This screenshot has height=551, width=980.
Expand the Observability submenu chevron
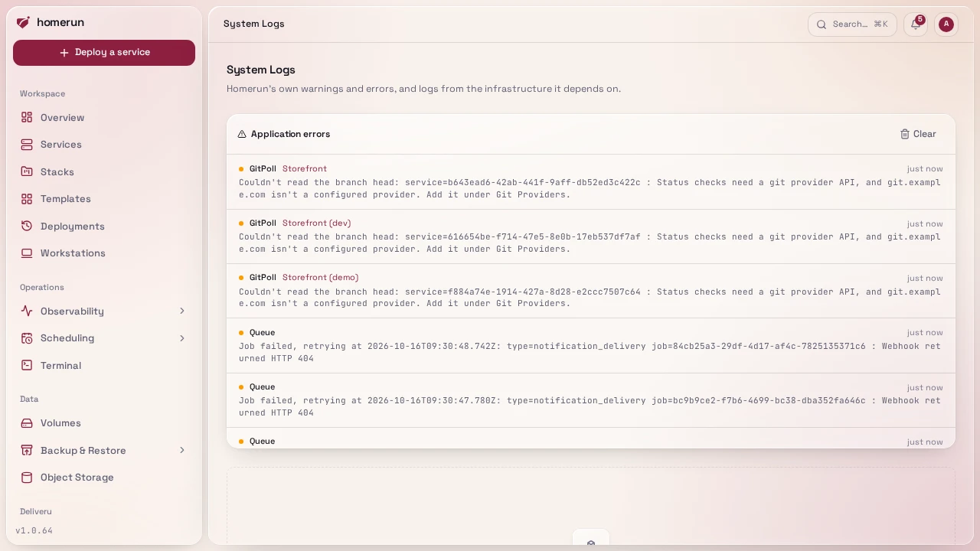pyautogui.click(x=182, y=311)
